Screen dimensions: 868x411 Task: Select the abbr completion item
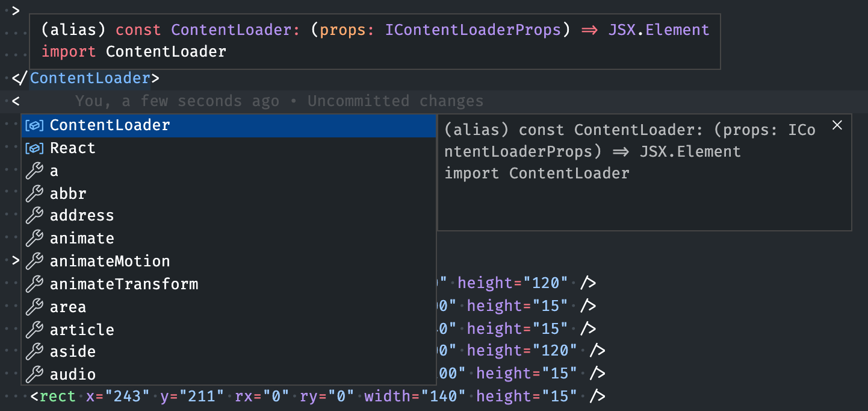[x=68, y=193]
